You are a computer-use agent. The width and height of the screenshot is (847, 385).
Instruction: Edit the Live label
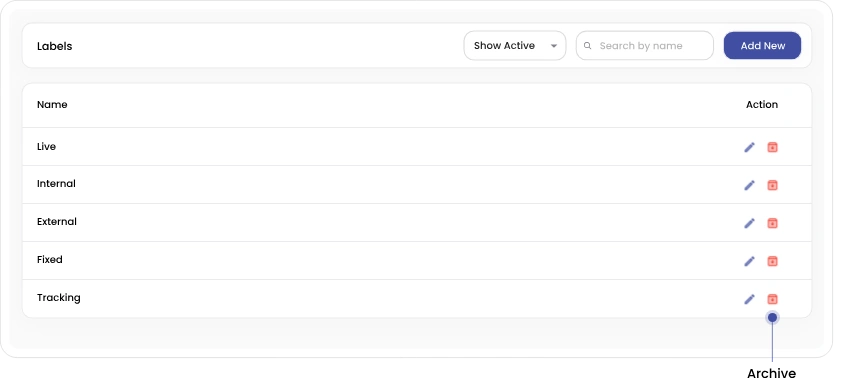[749, 147]
